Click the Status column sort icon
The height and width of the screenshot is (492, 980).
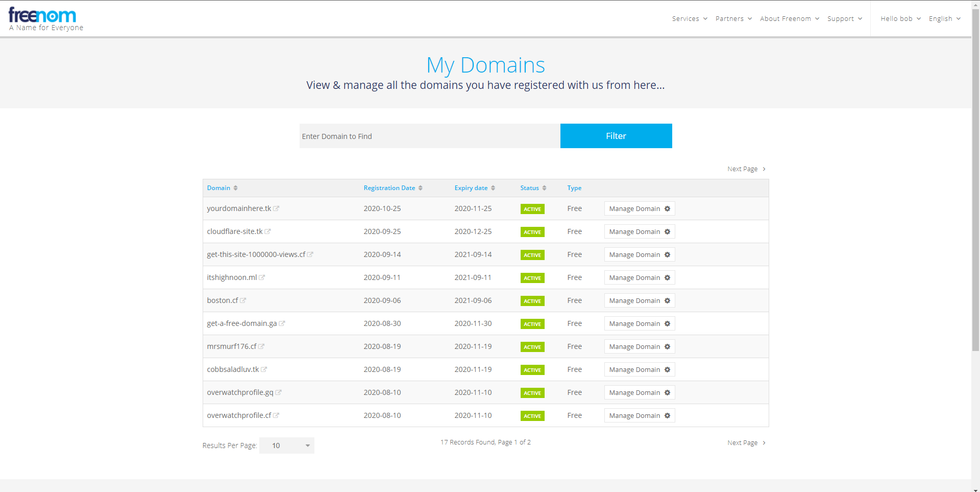(545, 188)
